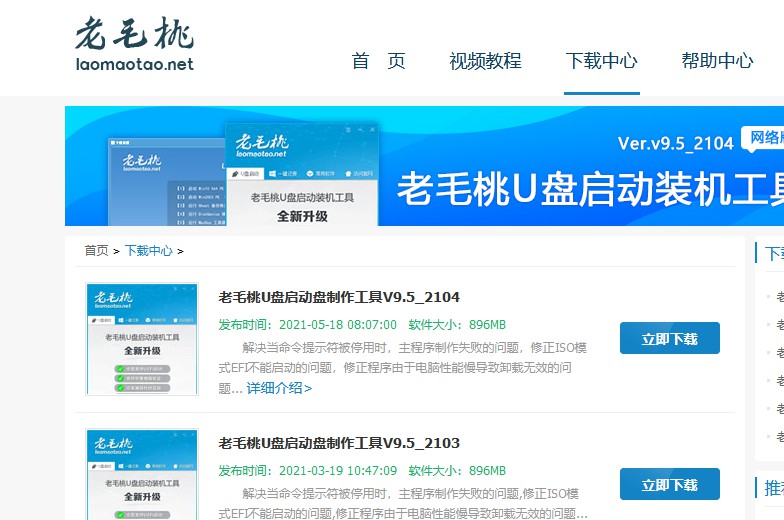The height and width of the screenshot is (520, 784).
Task: Click the 老毛桃U盘启动装机工具 banner image
Action: [x=424, y=166]
